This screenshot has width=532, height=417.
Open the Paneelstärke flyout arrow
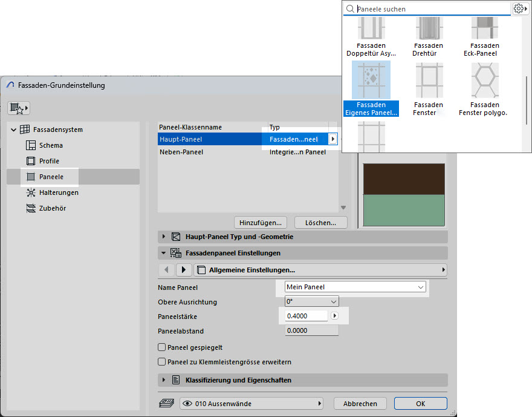coord(334,316)
